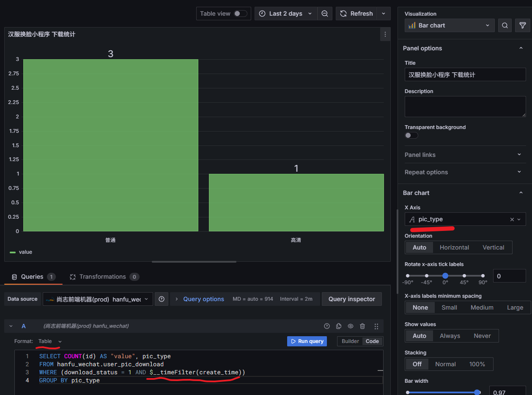Click the Run query button
Screen dimensions: 532x395
307,341
